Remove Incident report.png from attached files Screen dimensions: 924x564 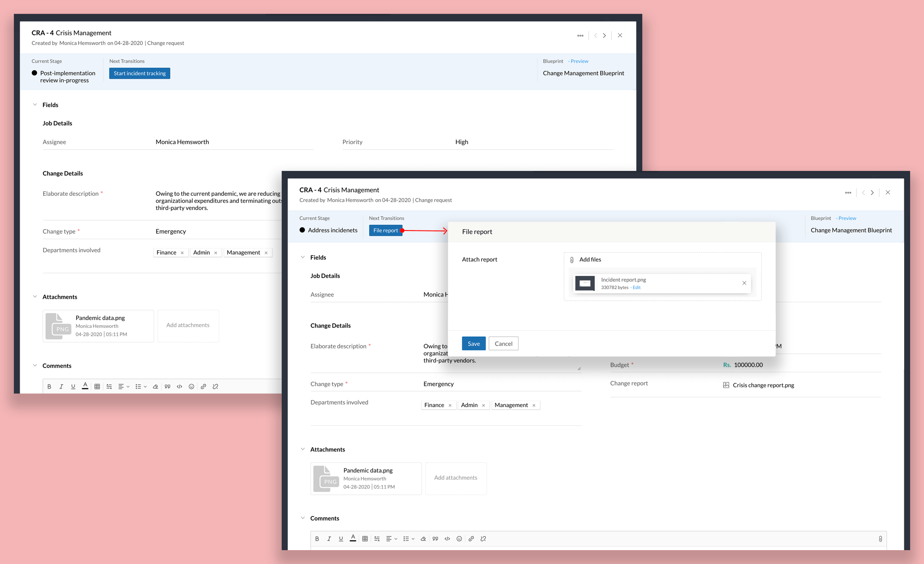744,283
